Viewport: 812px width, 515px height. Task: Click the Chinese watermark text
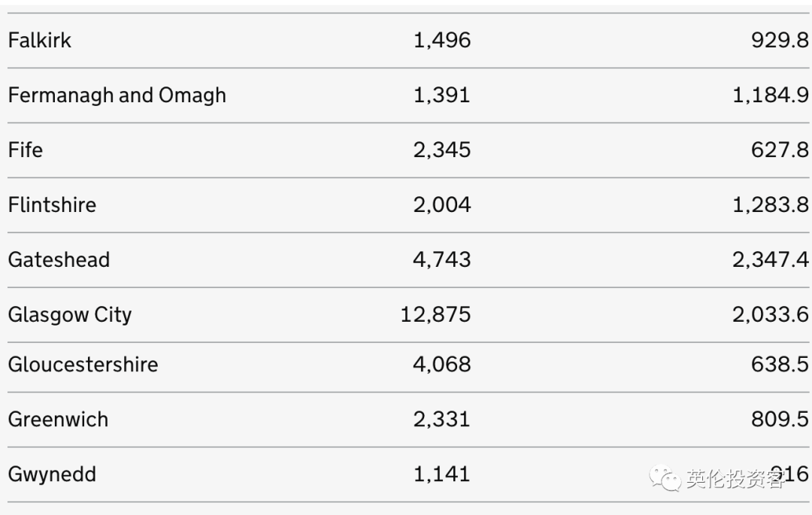point(736,479)
